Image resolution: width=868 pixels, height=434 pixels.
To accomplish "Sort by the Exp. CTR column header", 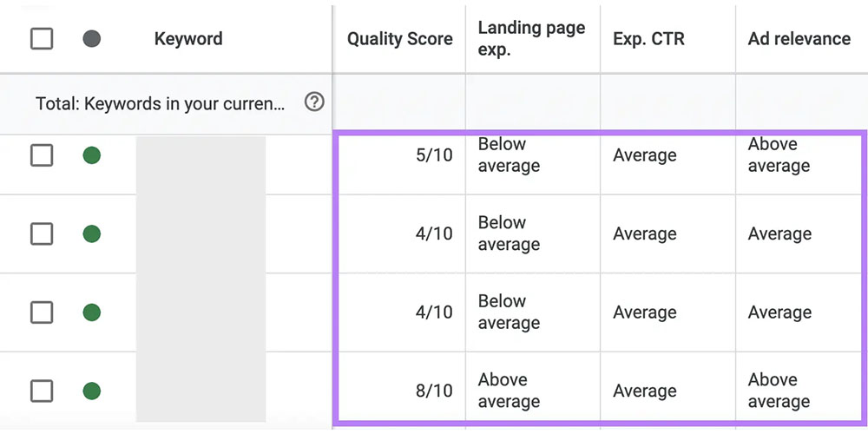I will [648, 39].
